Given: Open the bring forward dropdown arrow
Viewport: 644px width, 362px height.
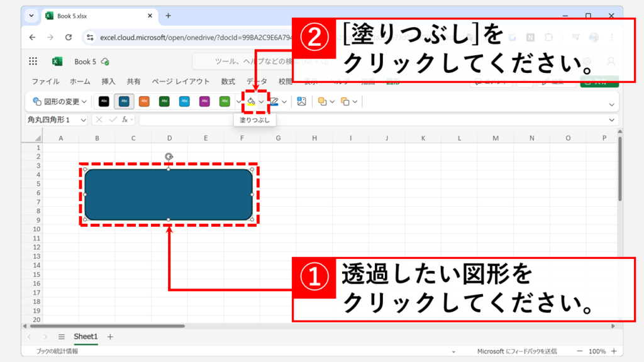Looking at the screenshot, I should pyautogui.click(x=332, y=102).
